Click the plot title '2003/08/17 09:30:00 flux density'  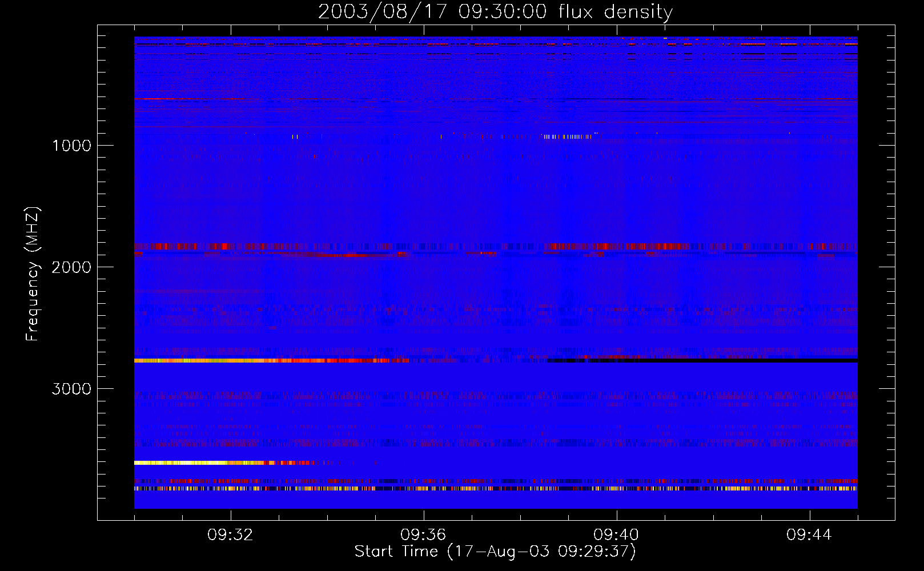[x=495, y=11]
